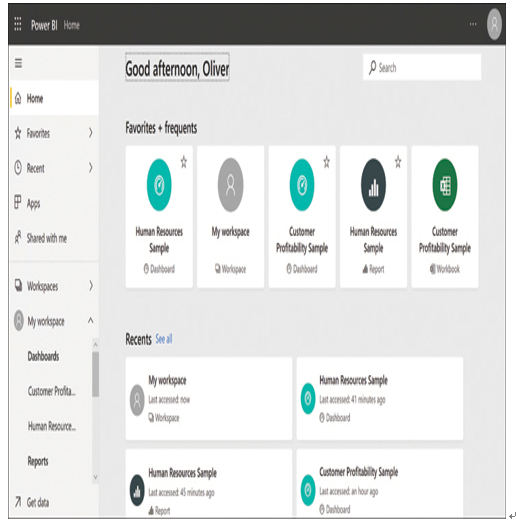Collapse the navigation pane hamburger icon
This screenshot has height=527, width=517.
[18, 63]
